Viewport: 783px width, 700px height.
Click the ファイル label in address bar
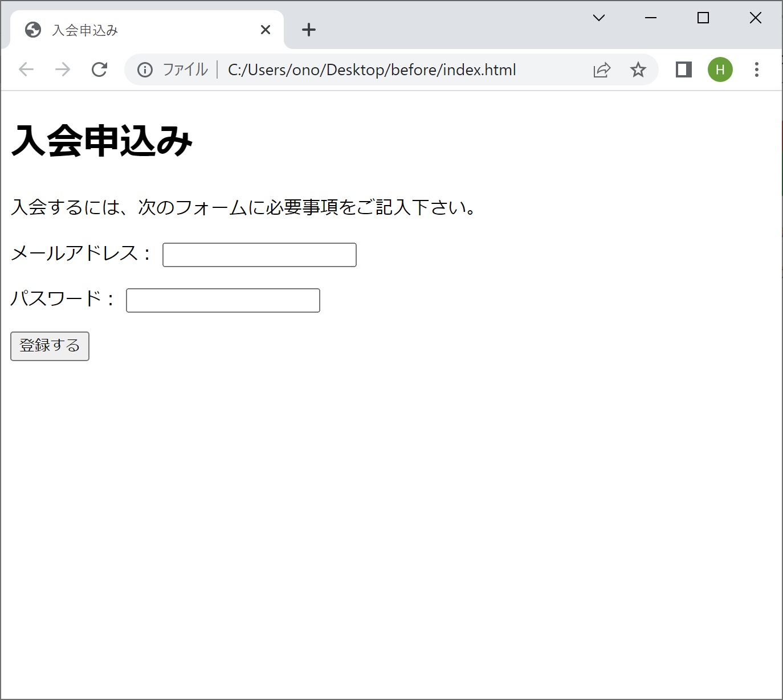(x=186, y=69)
